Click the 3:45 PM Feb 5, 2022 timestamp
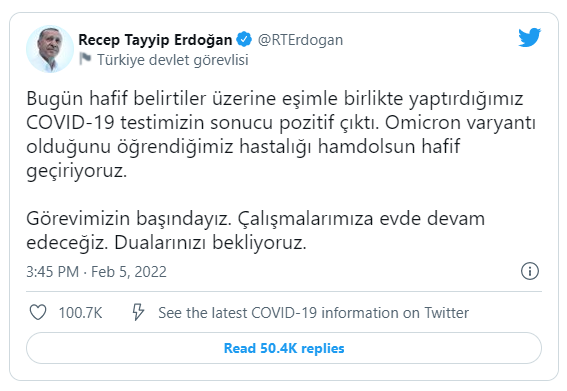Viewport: 567px width, 391px height. tap(96, 272)
